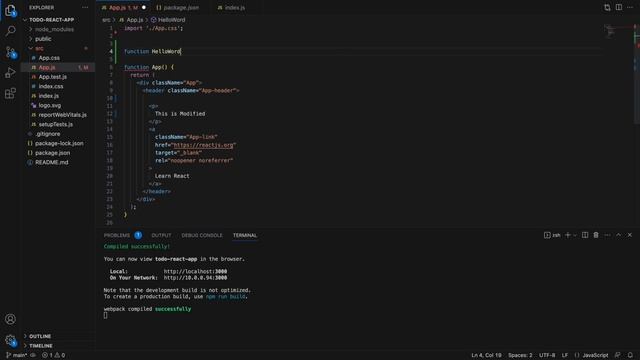
Task: Open the Search view
Action: (10, 31)
